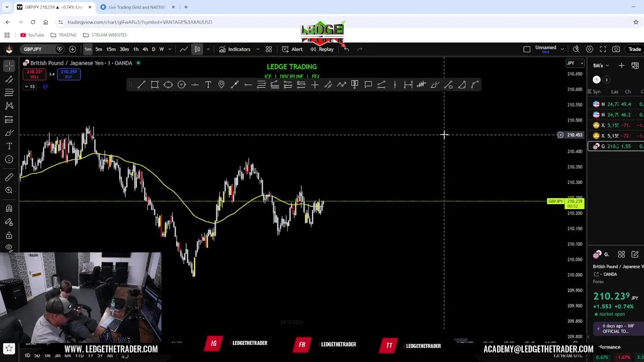
Task: Open a new browser tab
Action: click(x=186, y=7)
